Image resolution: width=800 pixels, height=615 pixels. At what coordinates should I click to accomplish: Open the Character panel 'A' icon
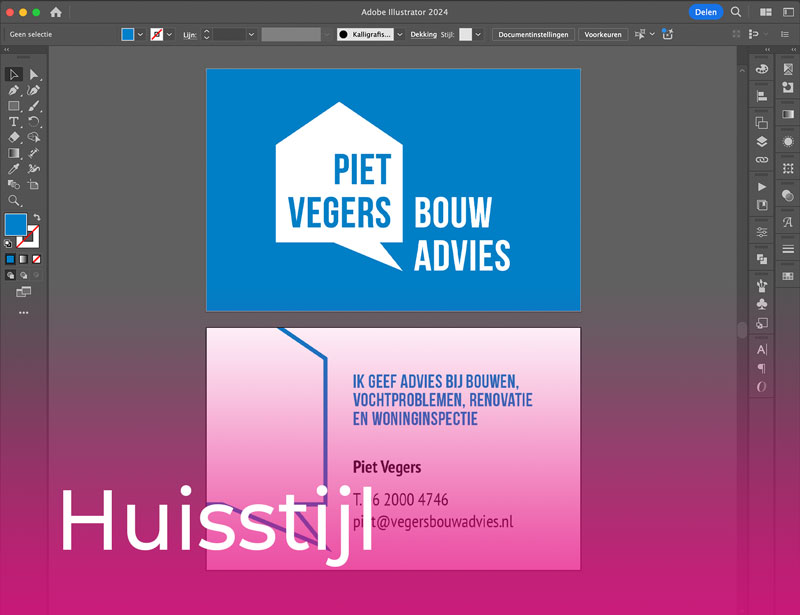[762, 350]
